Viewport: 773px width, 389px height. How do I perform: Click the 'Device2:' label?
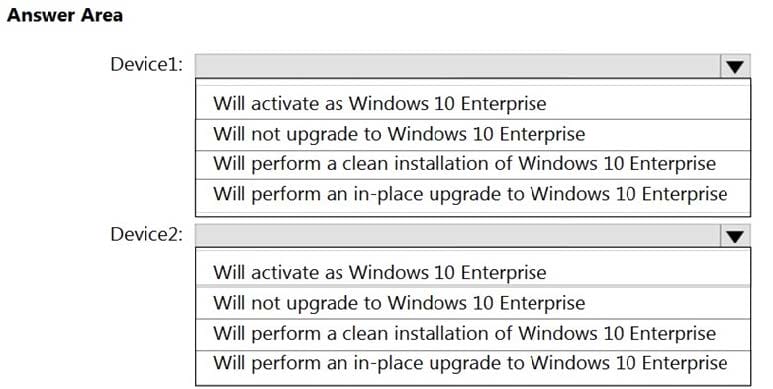pyautogui.click(x=146, y=234)
